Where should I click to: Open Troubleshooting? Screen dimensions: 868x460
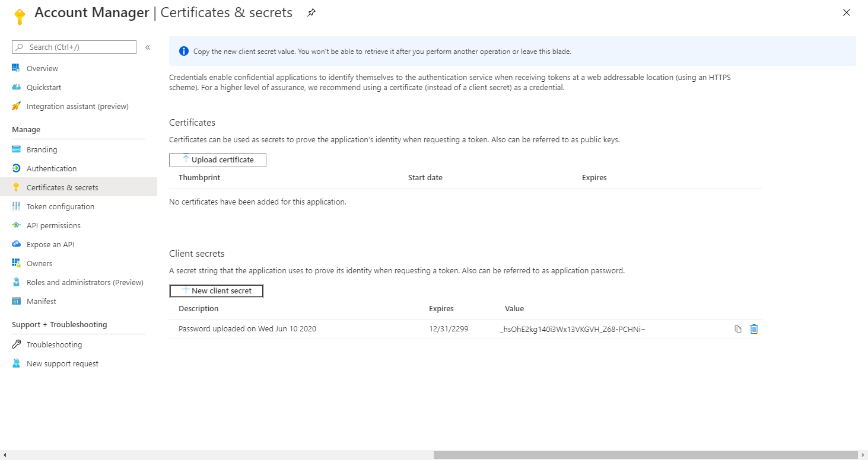click(54, 344)
